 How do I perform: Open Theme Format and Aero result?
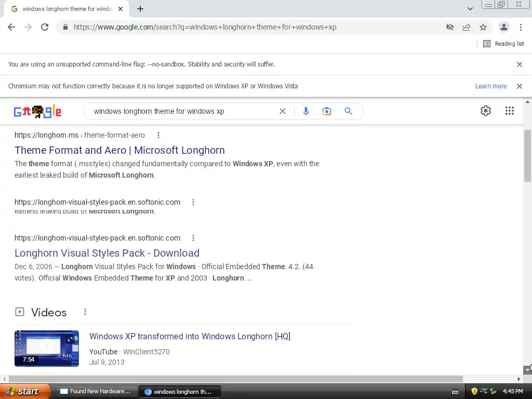(120, 150)
